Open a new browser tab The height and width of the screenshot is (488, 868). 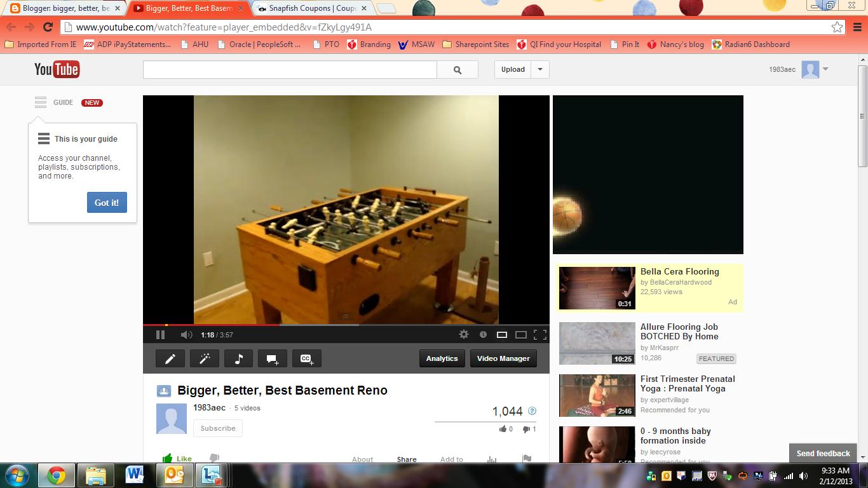[x=386, y=8]
